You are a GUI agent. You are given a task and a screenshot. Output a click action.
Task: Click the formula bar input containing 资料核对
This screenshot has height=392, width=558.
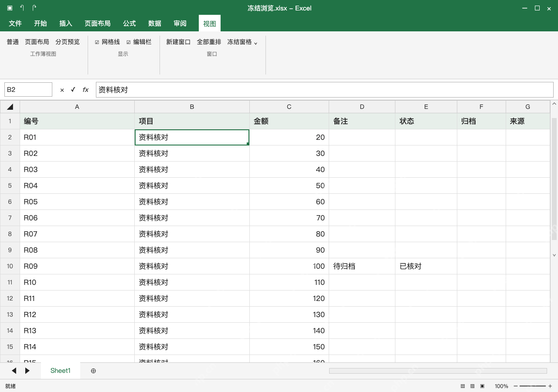pyautogui.click(x=324, y=90)
